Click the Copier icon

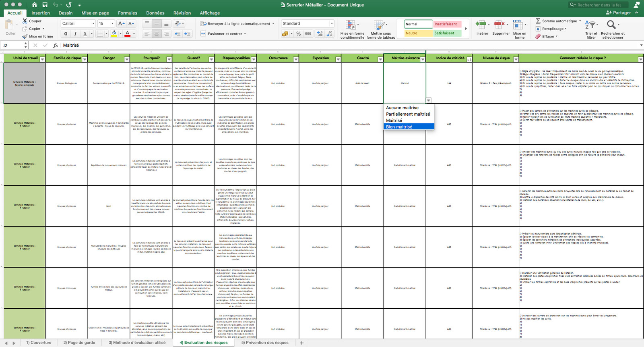[25, 29]
